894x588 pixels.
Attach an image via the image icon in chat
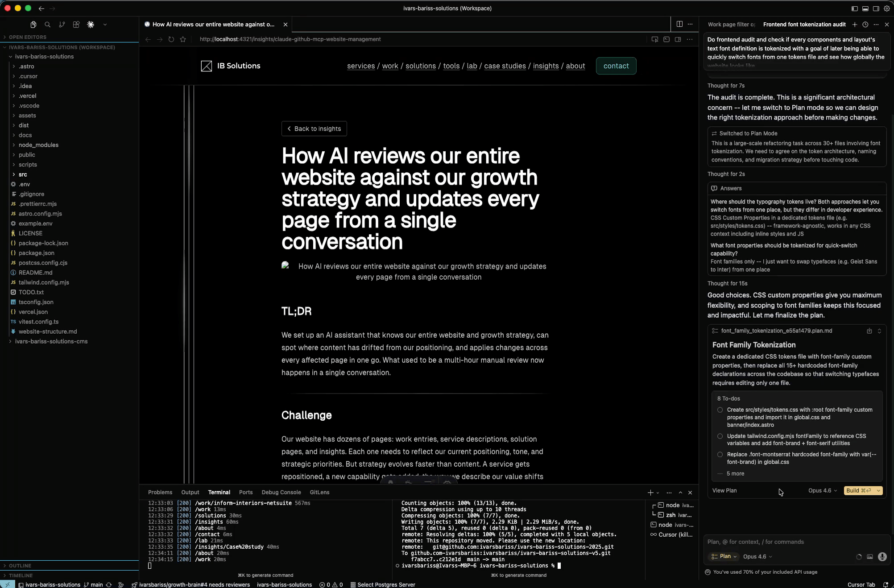[870, 557]
